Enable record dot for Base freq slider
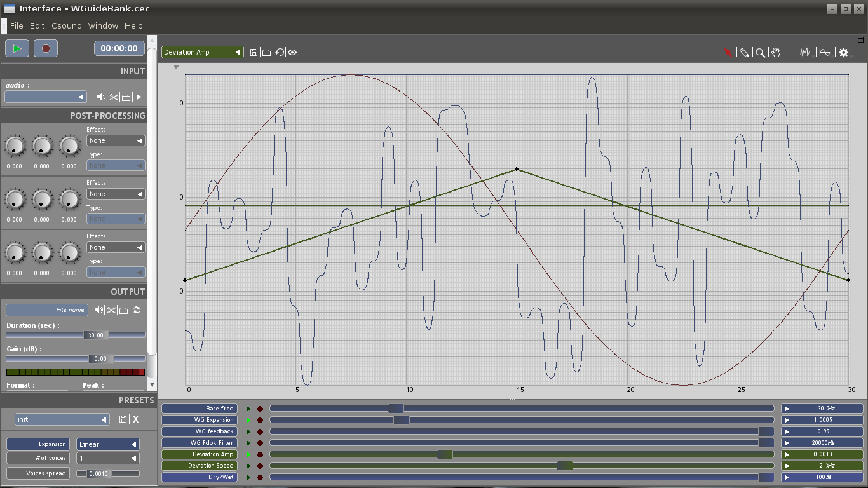This screenshot has width=868, height=488. pyautogui.click(x=260, y=409)
